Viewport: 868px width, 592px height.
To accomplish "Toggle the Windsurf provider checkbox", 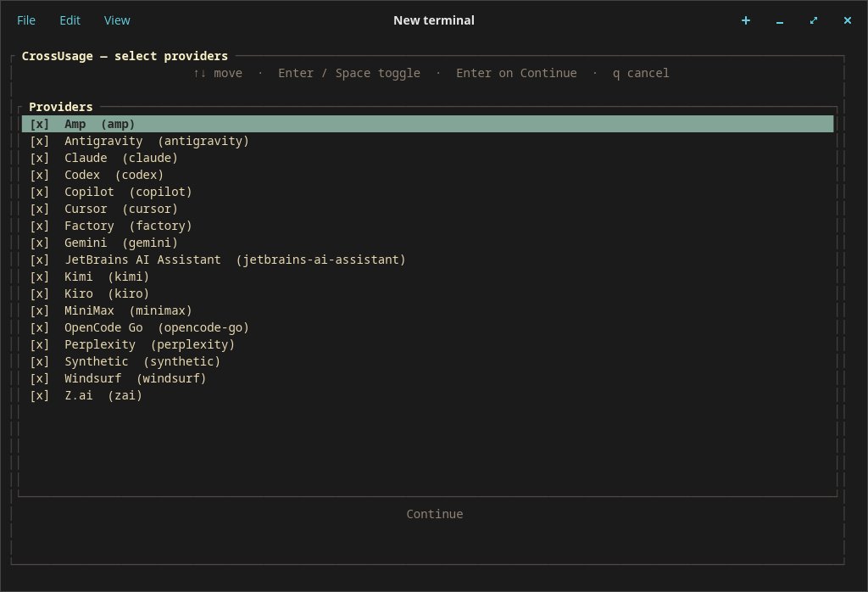I will click(39, 379).
